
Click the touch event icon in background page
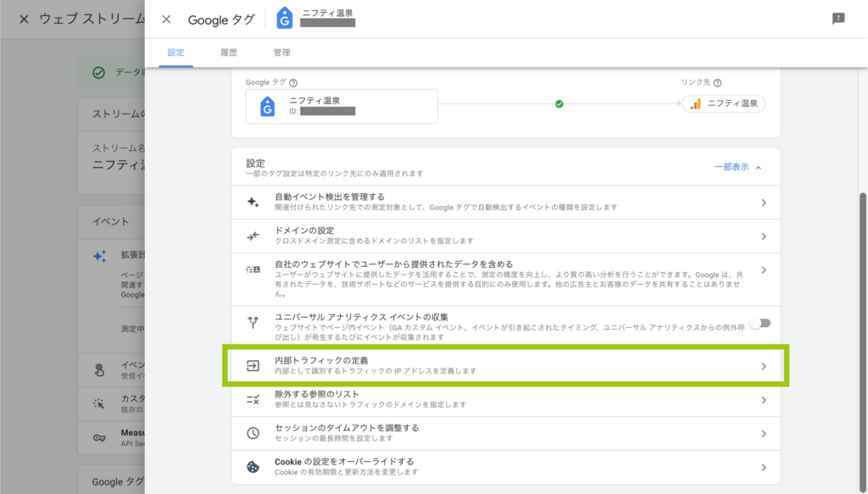tap(99, 370)
